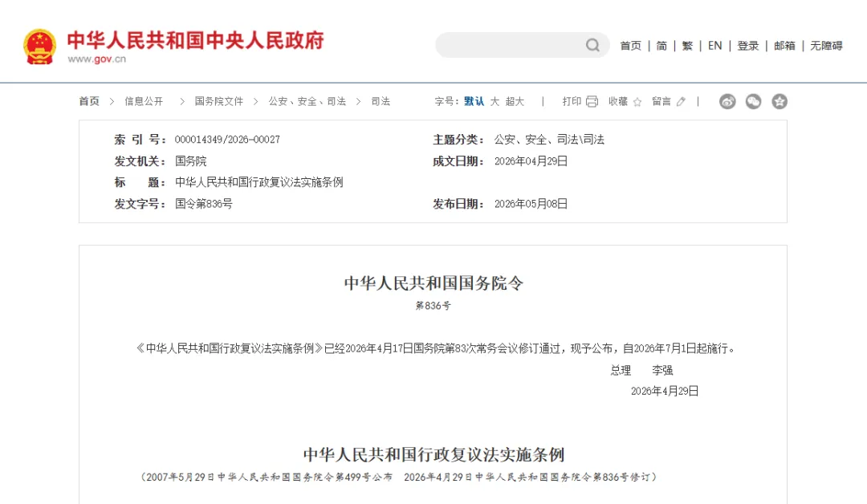Click the star icon beside 收藏

(x=637, y=102)
